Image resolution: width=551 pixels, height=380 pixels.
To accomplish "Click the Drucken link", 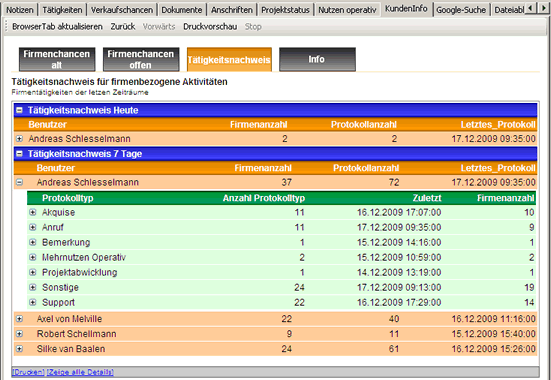I will [28, 372].
